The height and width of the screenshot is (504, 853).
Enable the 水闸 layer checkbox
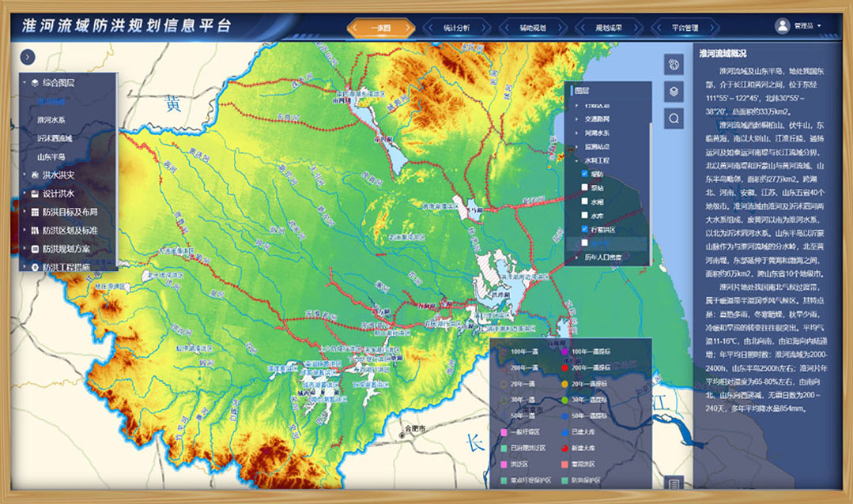click(584, 201)
